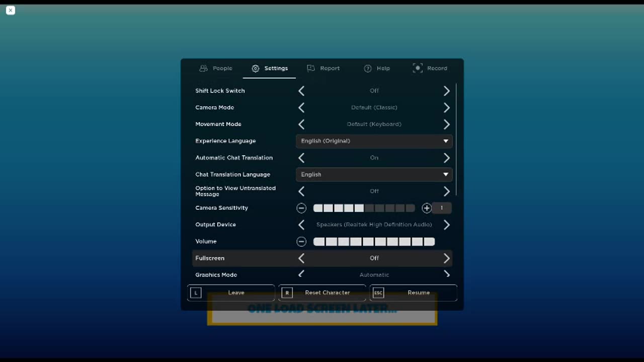Image resolution: width=644 pixels, height=362 pixels.
Task: Click right arrow for Option to View Untranslated Message
Action: tap(446, 191)
